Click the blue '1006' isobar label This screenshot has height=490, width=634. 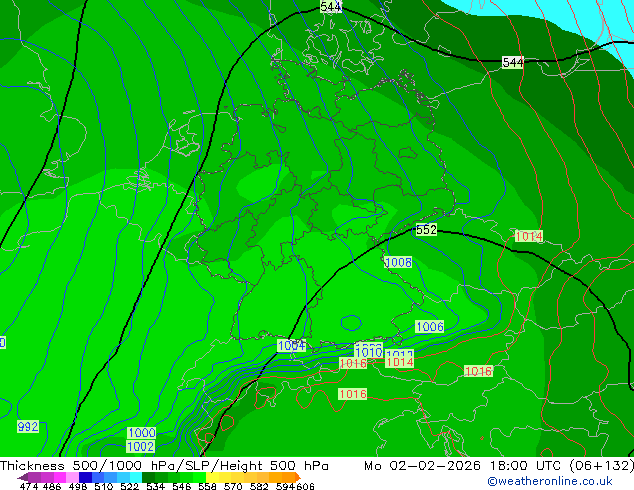coord(430,326)
